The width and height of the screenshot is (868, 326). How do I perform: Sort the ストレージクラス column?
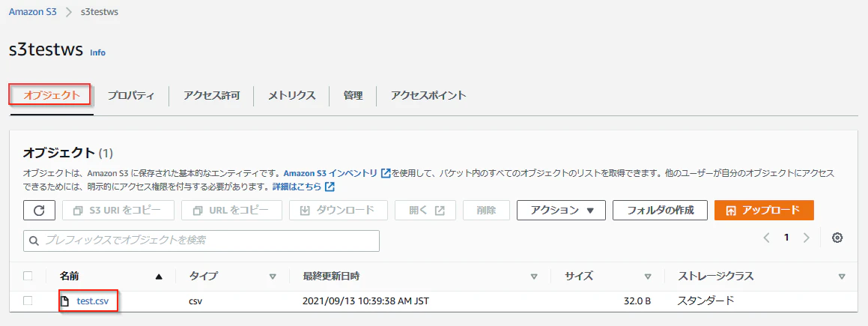pyautogui.click(x=842, y=277)
